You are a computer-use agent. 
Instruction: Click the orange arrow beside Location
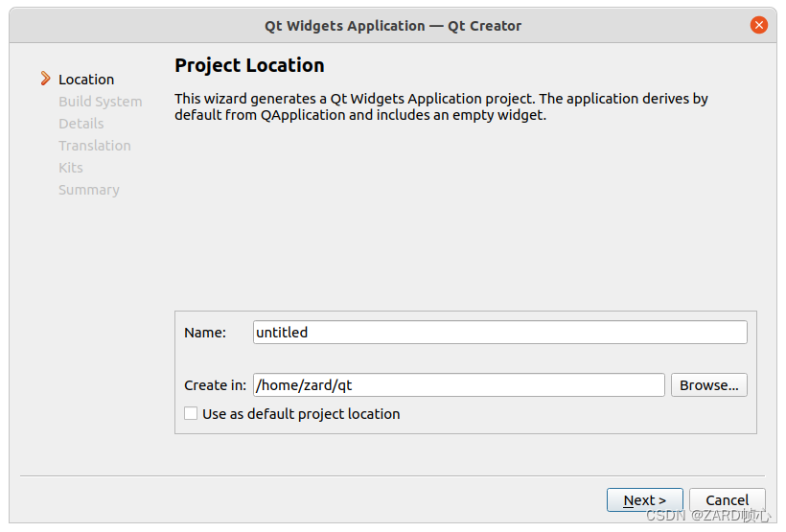point(45,79)
